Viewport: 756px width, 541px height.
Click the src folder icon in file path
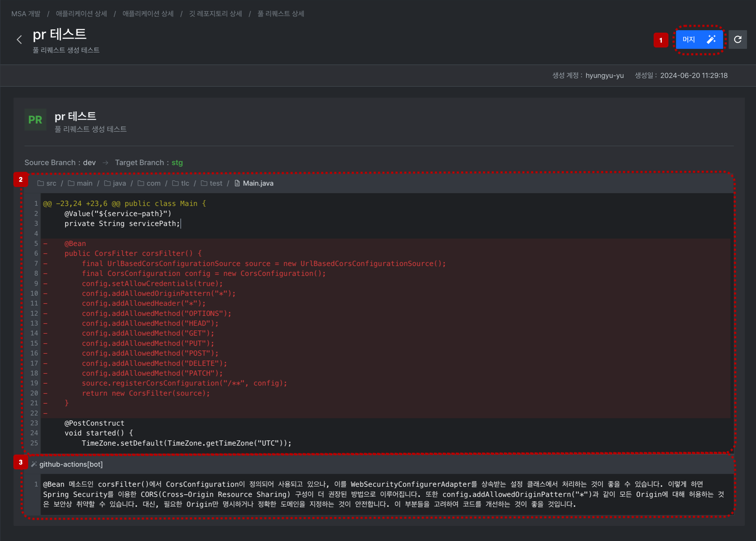point(41,183)
